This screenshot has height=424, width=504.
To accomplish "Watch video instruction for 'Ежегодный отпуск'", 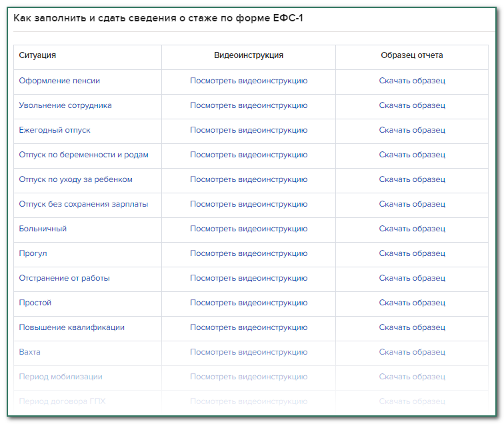I will tap(248, 130).
